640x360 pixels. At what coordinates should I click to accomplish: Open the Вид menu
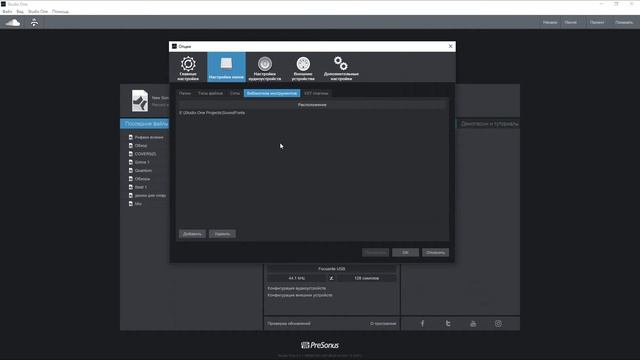(20, 11)
